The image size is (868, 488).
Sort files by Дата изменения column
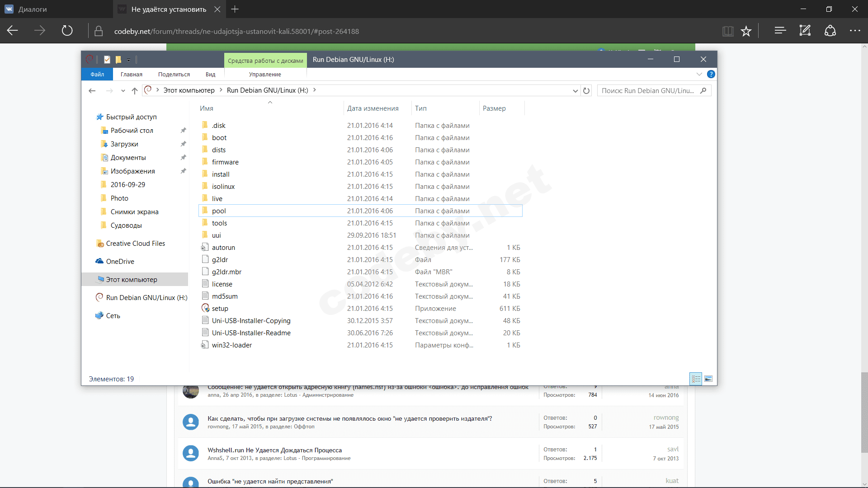[x=373, y=108]
